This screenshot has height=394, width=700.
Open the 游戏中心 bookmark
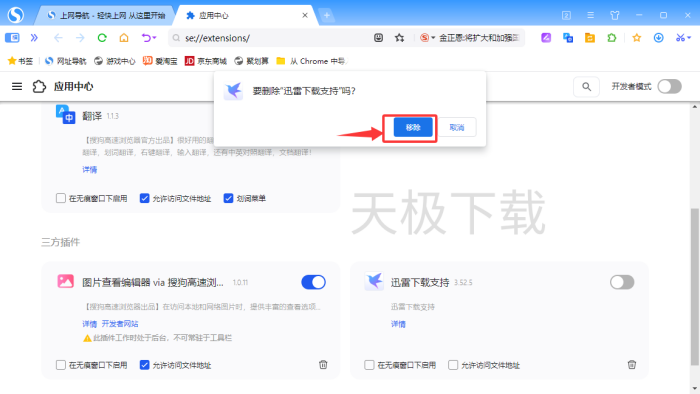(114, 61)
